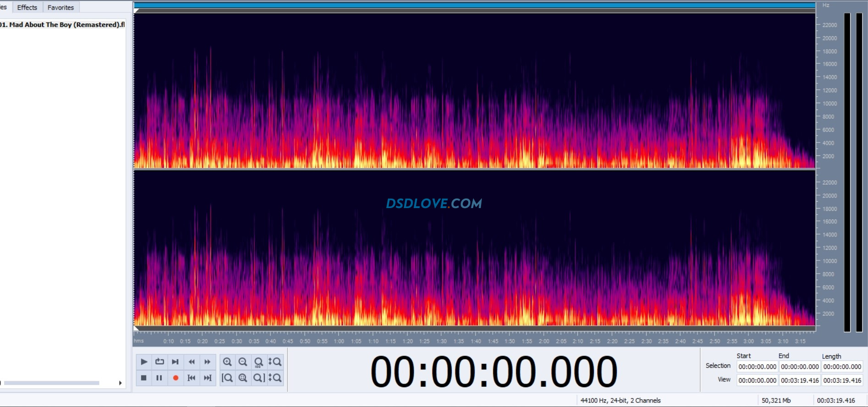Click the 0:30 mark on the timeline ruler

point(237,341)
